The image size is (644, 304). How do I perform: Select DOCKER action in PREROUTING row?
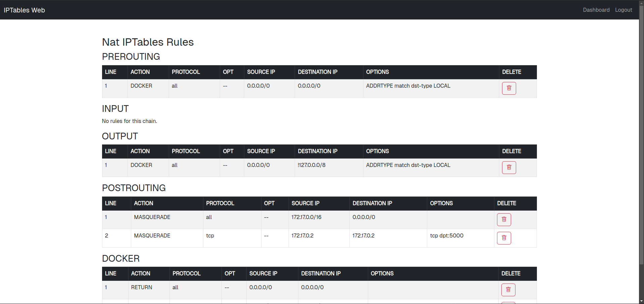coord(148,88)
